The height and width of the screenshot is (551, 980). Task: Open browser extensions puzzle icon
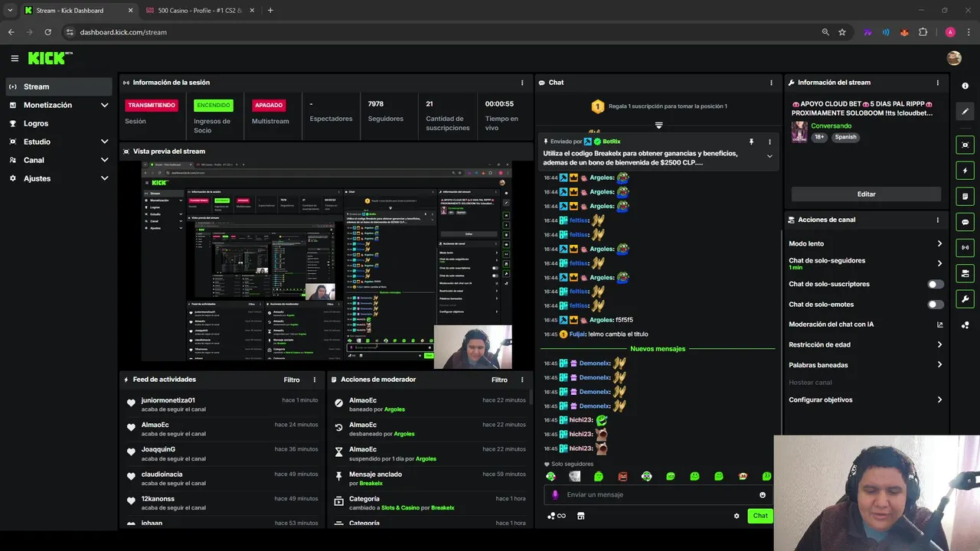coord(923,32)
